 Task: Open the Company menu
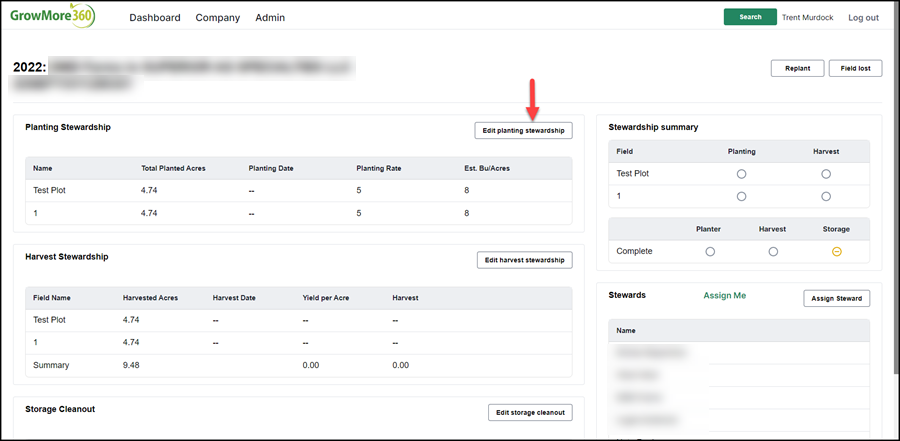pos(218,18)
